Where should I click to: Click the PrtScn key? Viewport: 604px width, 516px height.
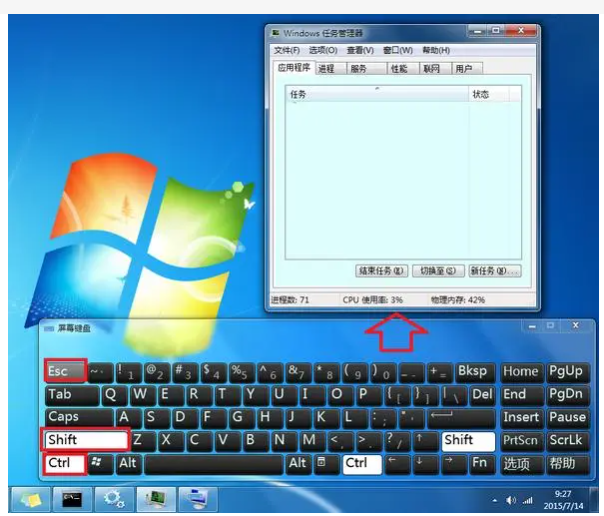[x=521, y=441]
